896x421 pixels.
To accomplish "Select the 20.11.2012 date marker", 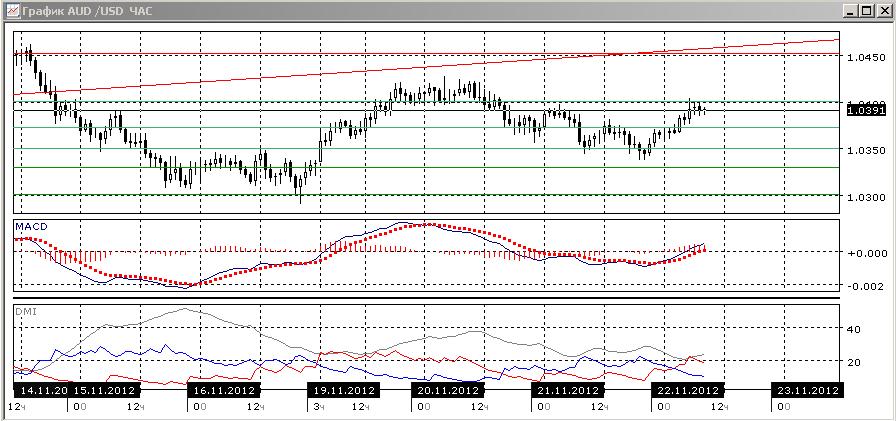I will (x=447, y=391).
